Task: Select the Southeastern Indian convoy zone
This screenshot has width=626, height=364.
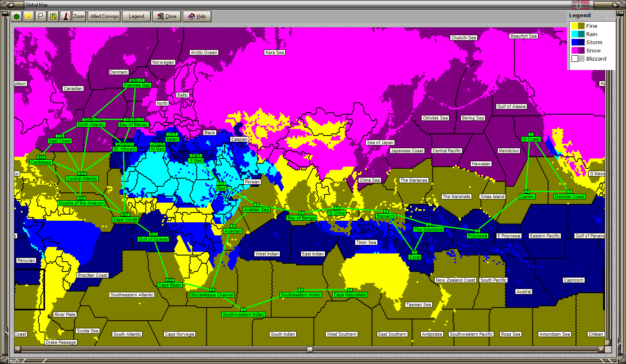Action: 301,295
